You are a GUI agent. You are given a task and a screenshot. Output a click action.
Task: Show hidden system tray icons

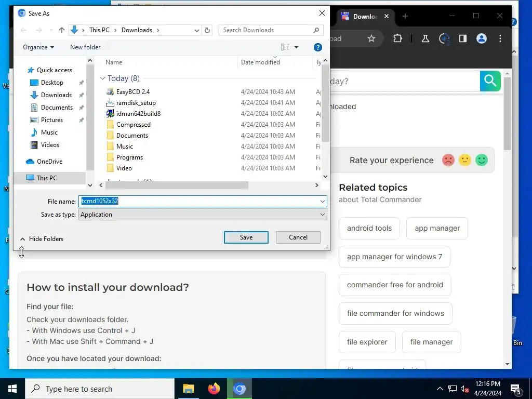tap(440, 389)
